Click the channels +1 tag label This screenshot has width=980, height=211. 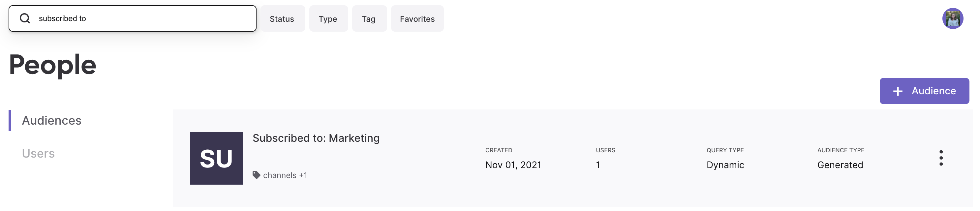(x=285, y=175)
